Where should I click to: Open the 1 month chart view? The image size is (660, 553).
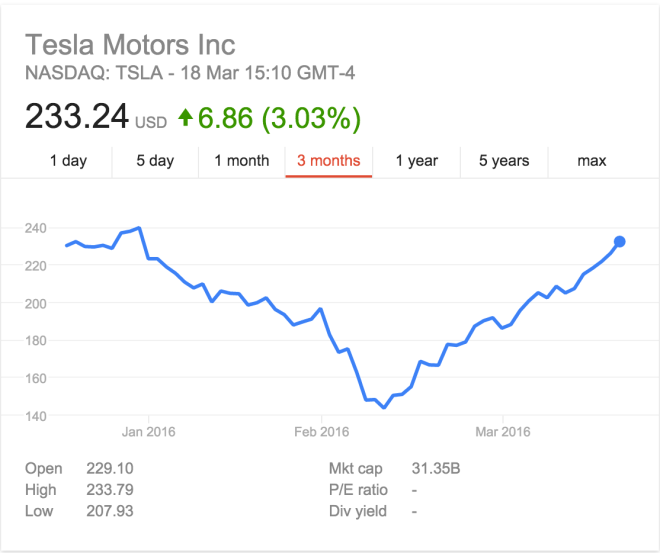pos(241,160)
